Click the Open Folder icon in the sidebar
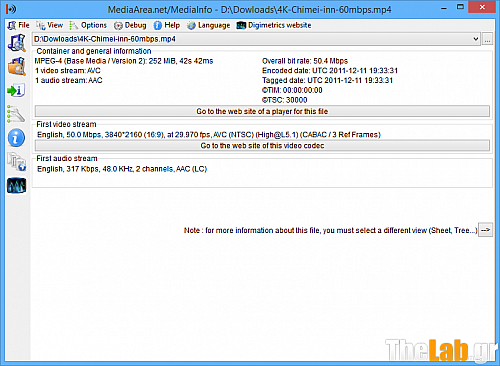 pyautogui.click(x=17, y=66)
